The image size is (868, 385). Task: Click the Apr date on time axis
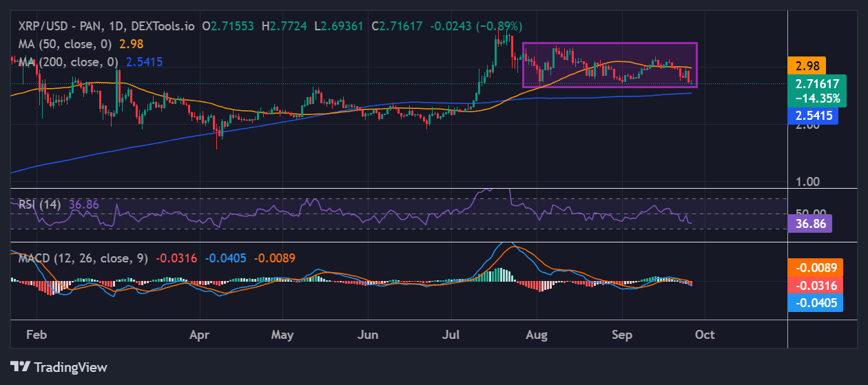(x=199, y=335)
